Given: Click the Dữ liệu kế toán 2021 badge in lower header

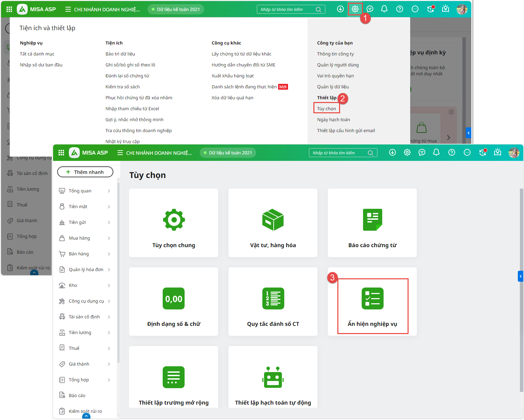Looking at the screenshot, I should (x=228, y=153).
